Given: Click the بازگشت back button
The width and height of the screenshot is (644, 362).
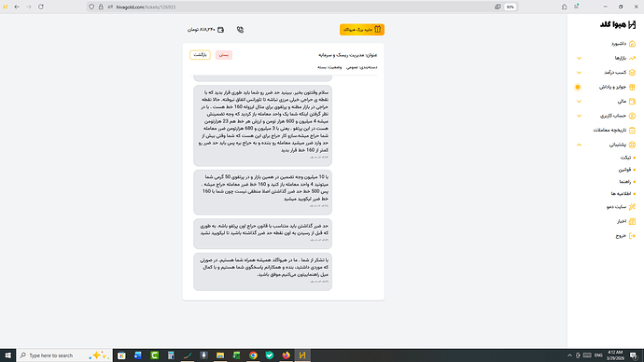Looking at the screenshot, I should tap(200, 55).
